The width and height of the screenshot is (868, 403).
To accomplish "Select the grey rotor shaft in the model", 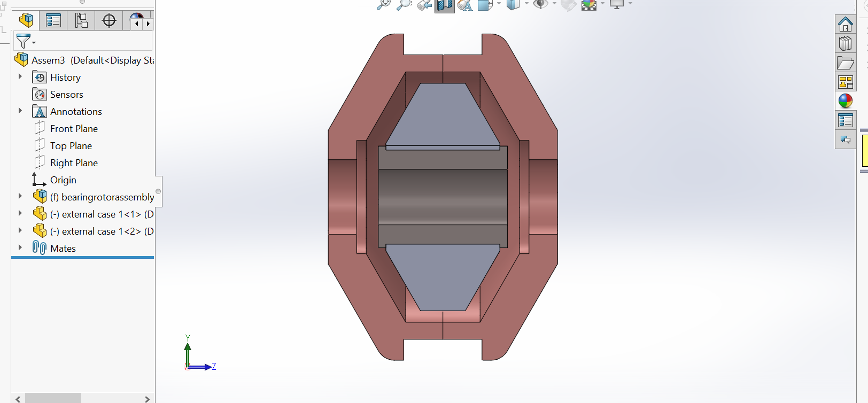I will click(x=443, y=197).
